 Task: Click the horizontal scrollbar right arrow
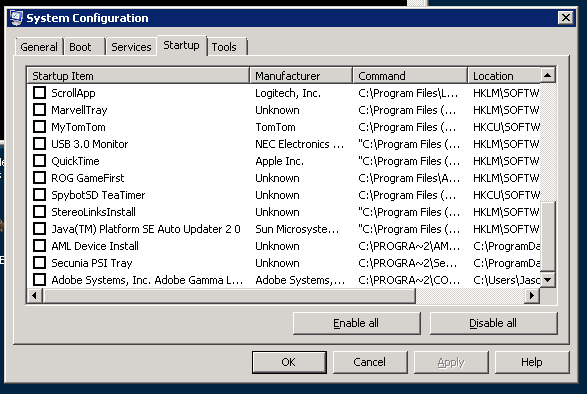click(x=532, y=296)
